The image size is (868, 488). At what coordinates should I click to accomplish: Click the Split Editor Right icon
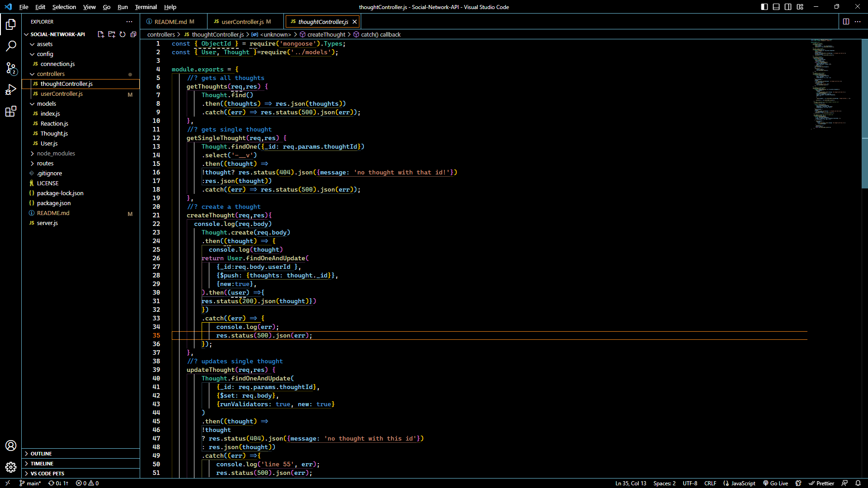[x=846, y=22]
